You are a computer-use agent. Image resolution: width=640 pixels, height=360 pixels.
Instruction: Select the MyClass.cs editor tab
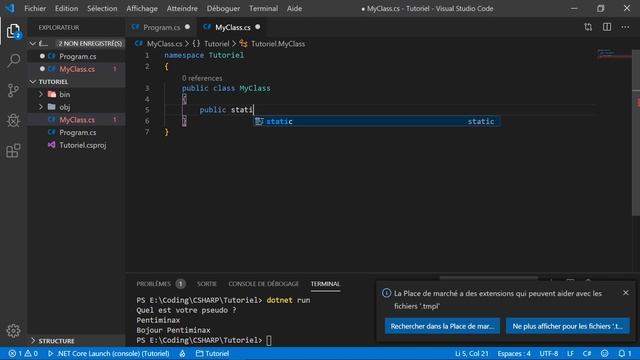pos(232,27)
